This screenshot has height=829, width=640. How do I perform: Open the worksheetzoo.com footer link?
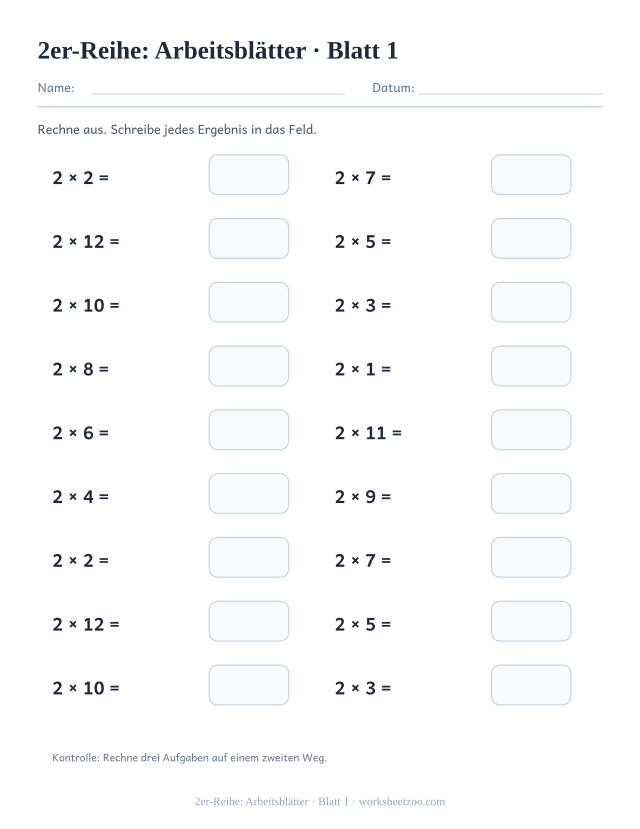(x=402, y=802)
